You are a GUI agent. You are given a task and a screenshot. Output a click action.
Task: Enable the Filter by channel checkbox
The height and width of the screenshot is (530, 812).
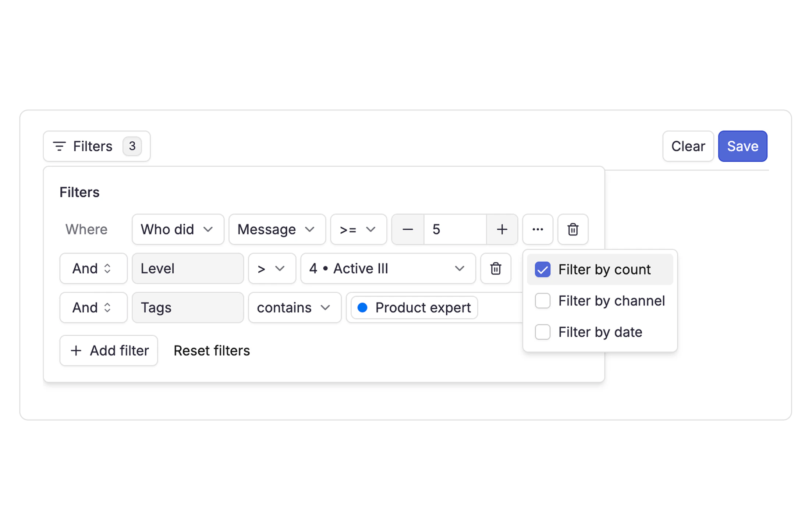point(543,301)
